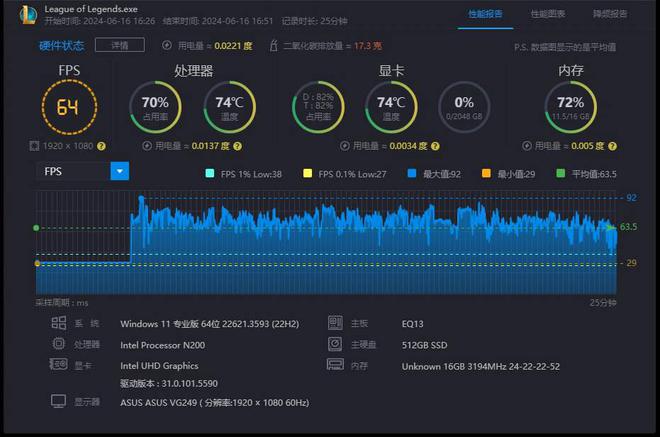Click the 17.3 克 carbon emission value
The image size is (660, 437).
[x=368, y=45]
